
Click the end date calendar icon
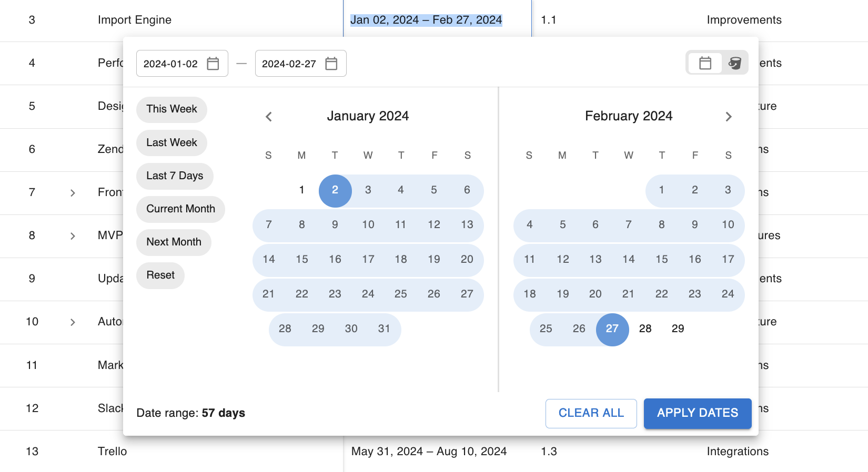tap(331, 64)
